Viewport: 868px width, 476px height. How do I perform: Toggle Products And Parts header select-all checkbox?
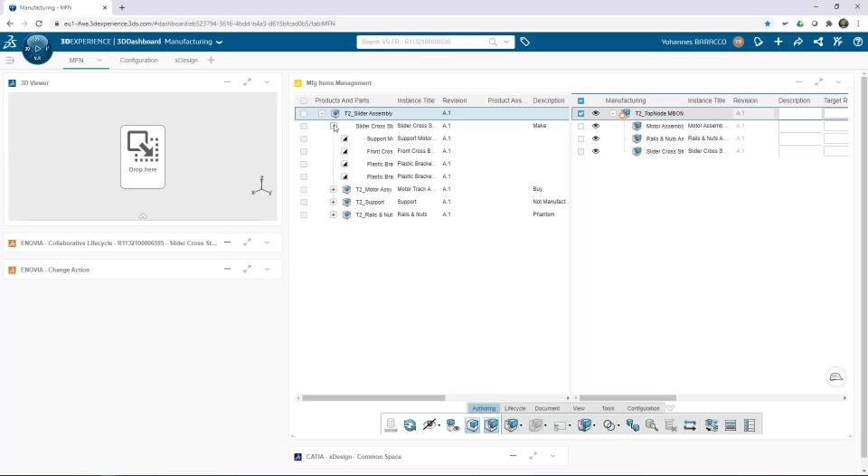(x=304, y=100)
